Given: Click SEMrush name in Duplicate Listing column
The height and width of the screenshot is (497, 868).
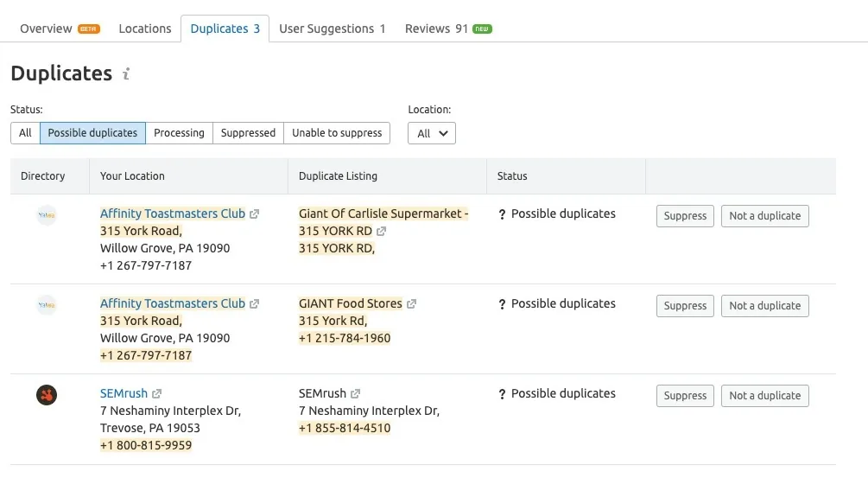Looking at the screenshot, I should click(x=322, y=392).
